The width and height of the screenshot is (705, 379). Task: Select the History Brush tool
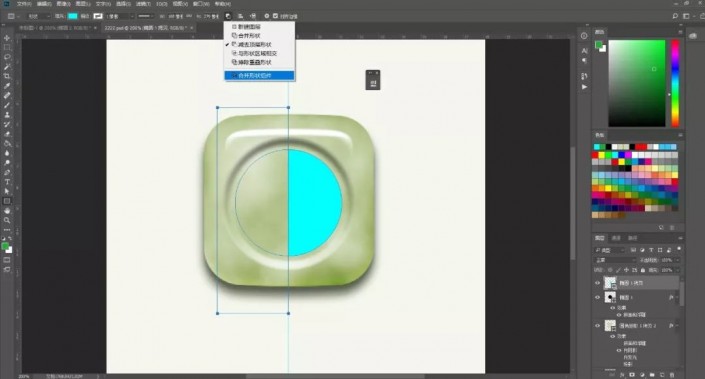click(7, 124)
